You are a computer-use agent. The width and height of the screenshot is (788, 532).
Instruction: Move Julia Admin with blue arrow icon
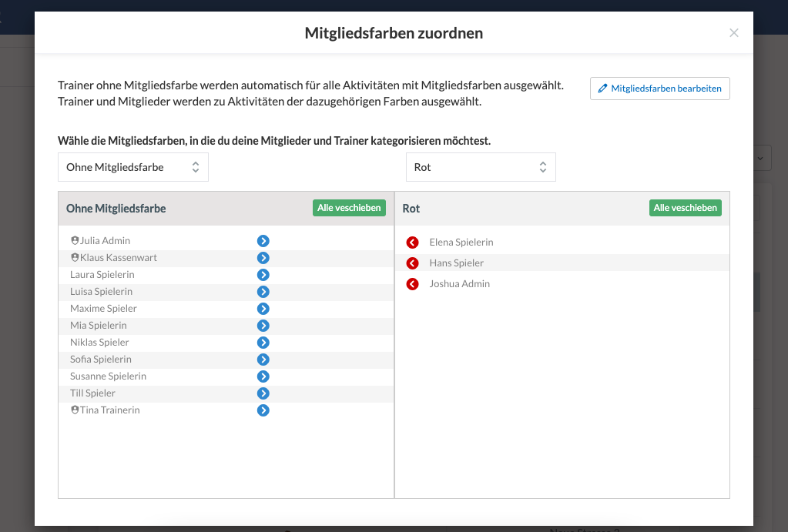263,241
